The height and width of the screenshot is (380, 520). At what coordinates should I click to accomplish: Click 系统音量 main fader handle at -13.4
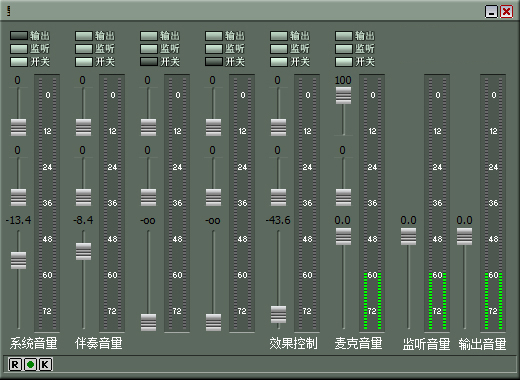[18, 260]
